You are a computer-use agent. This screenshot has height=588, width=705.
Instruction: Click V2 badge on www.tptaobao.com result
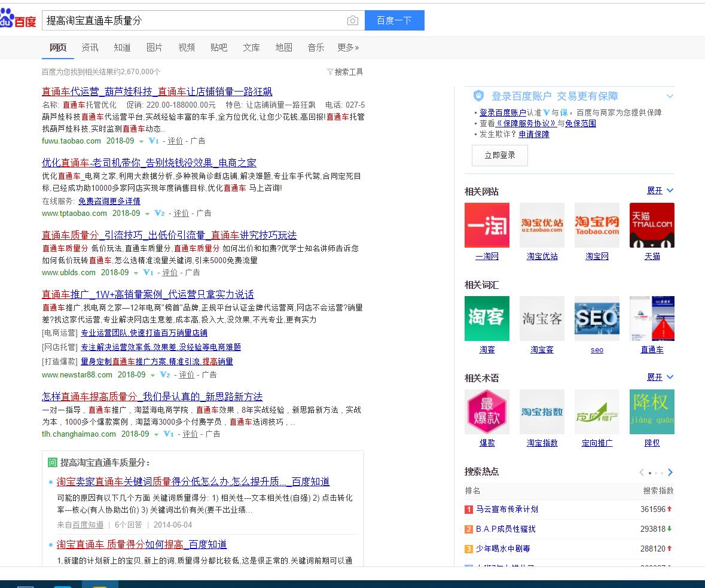click(x=160, y=213)
